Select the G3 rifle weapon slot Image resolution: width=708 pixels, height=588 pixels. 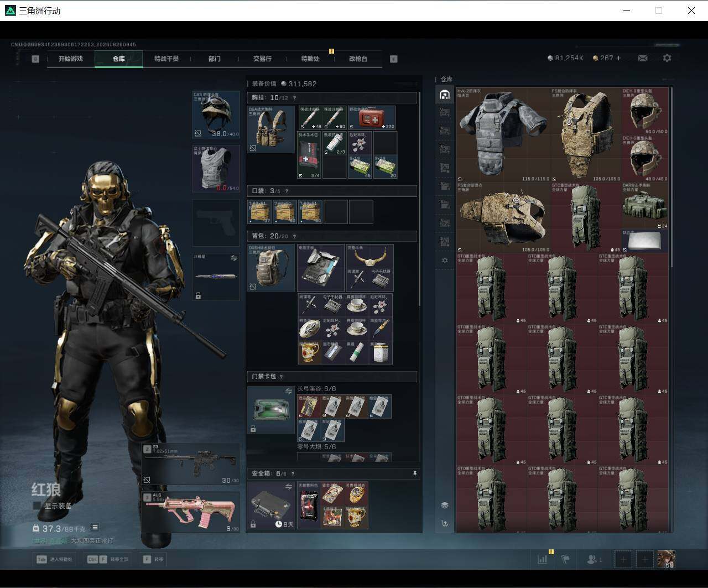[191, 464]
